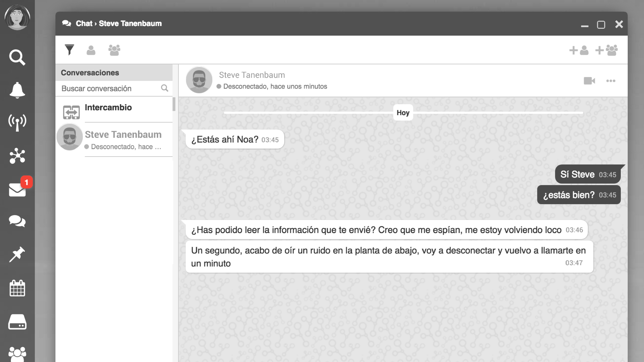The image size is (644, 362).
Task: Create a new group with plus-group icon
Action: (607, 50)
